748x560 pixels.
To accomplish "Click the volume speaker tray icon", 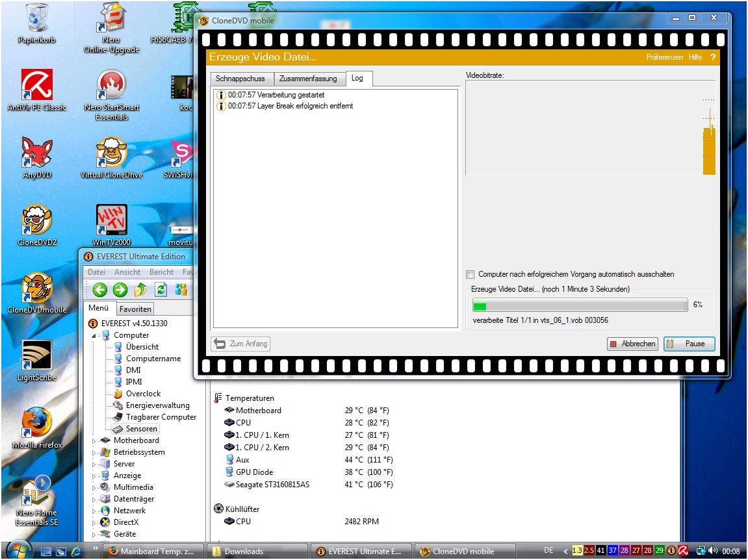I will [714, 550].
